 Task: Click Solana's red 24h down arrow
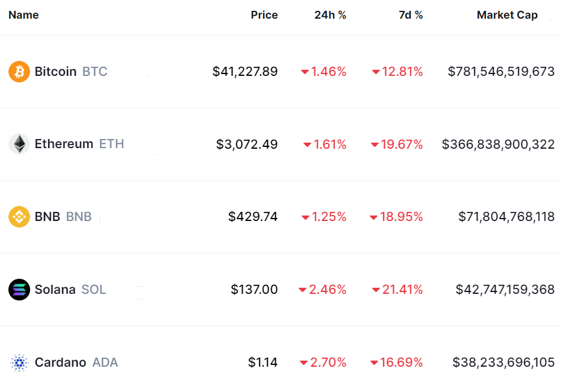pyautogui.click(x=302, y=290)
